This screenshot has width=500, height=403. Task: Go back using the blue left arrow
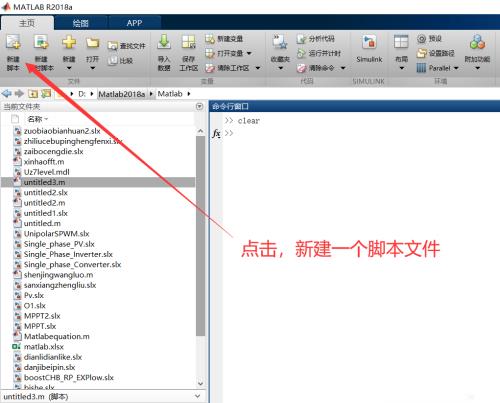[x=7, y=94]
